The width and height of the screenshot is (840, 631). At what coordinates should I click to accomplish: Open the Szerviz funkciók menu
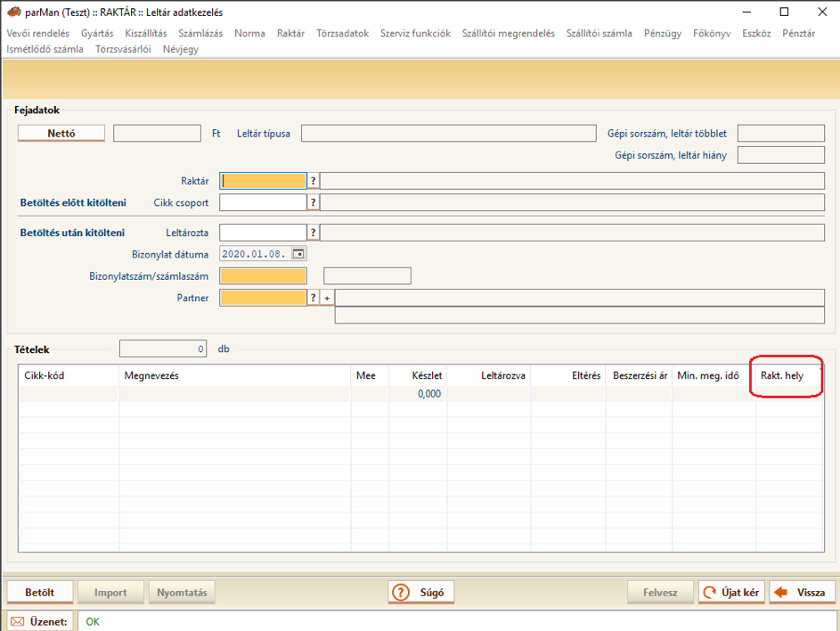(x=416, y=33)
